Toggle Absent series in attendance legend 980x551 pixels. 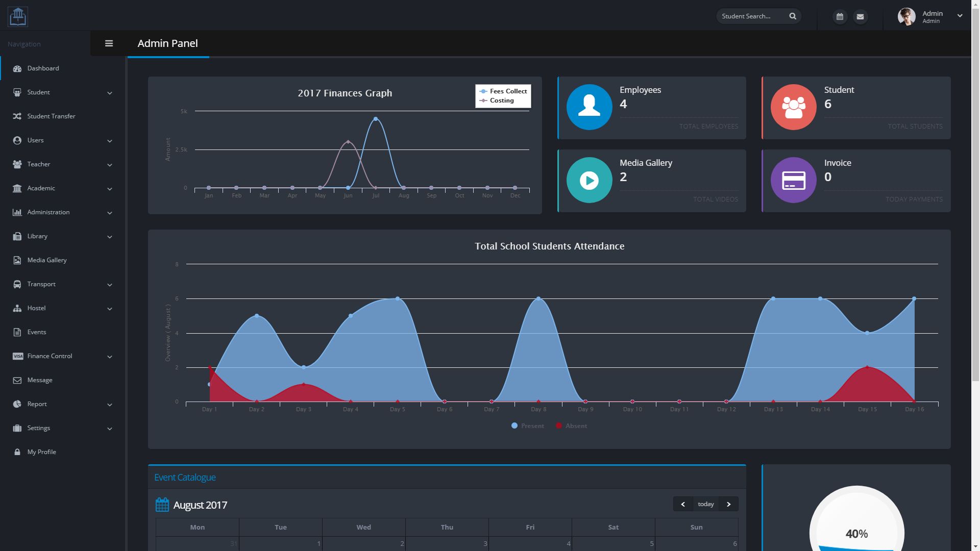(x=572, y=425)
